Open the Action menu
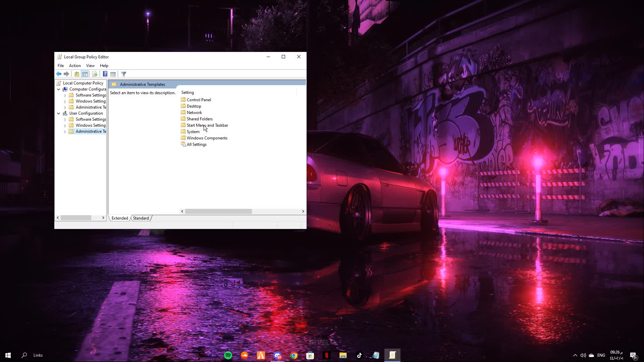Viewport: 644px width, 362px height. click(75, 65)
